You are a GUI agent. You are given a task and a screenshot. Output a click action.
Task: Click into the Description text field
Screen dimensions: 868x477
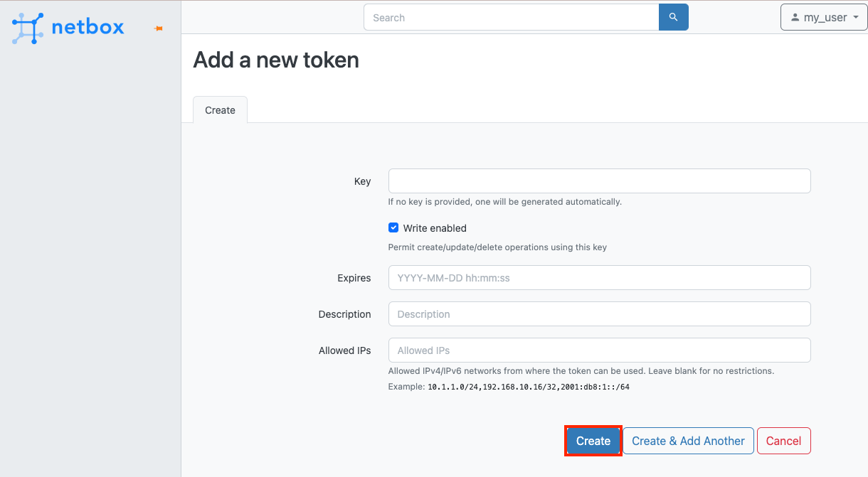(x=599, y=314)
